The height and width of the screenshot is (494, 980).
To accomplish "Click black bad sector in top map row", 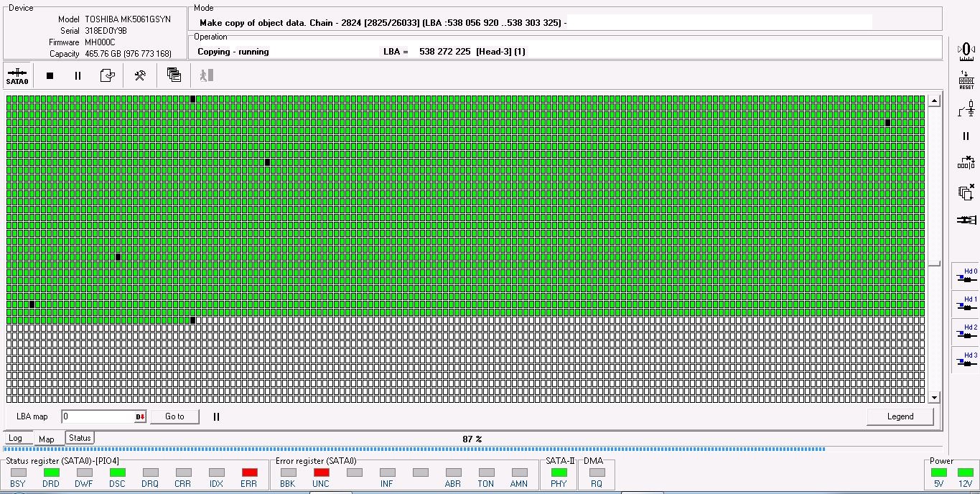I will pos(192,99).
